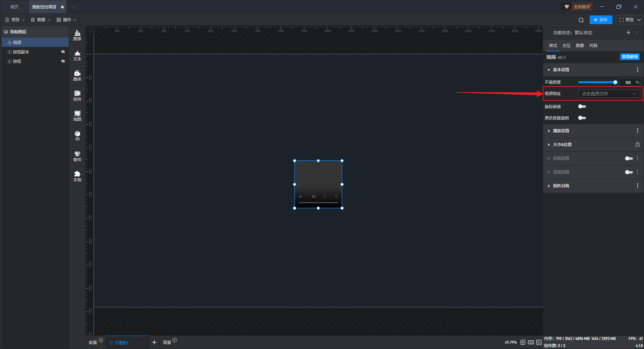Add a new sub-board tab with plus
Image resolution: width=644 pixels, height=349 pixels.
(154, 342)
